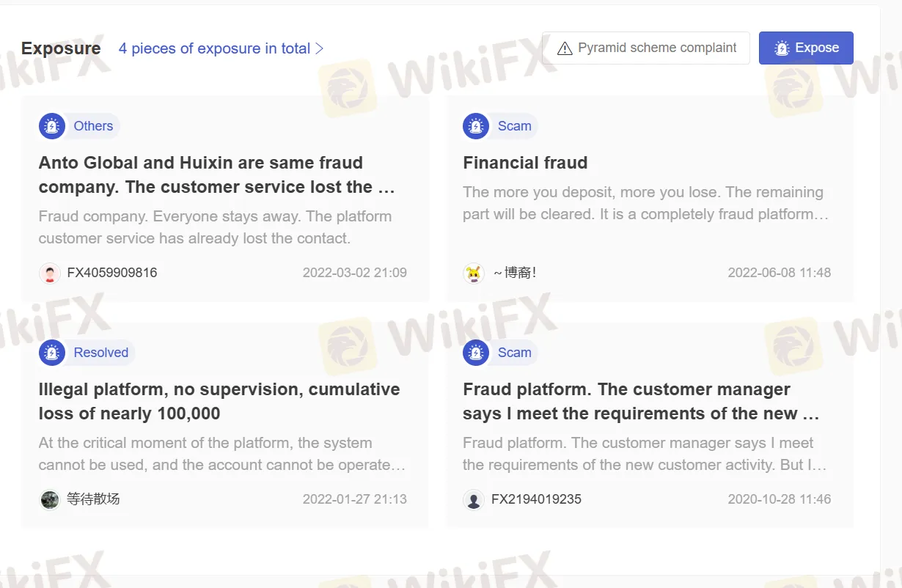
Task: Click the warning triangle in the complaint search box
Action: [x=565, y=47]
